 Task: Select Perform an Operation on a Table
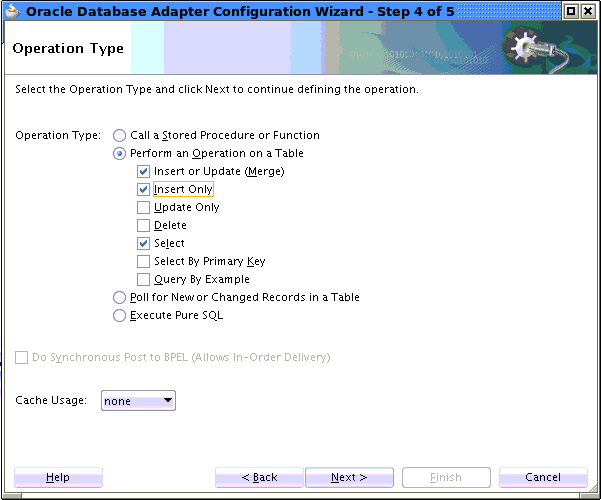(x=119, y=154)
